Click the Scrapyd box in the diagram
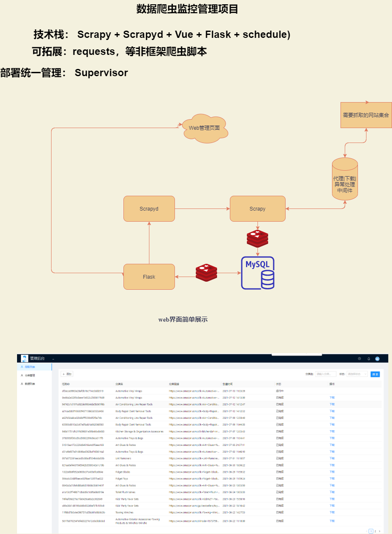 149,208
